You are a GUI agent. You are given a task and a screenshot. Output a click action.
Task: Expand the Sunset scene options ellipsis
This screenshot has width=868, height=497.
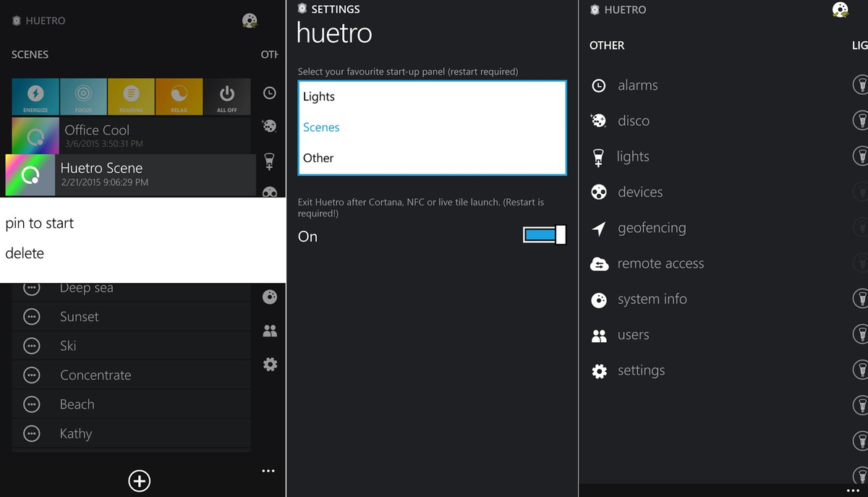31,316
